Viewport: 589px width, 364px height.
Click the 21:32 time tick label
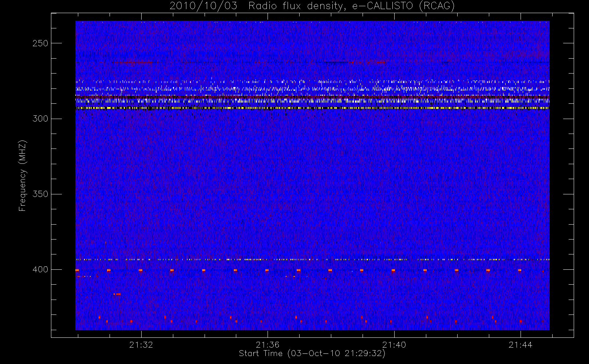141,345
